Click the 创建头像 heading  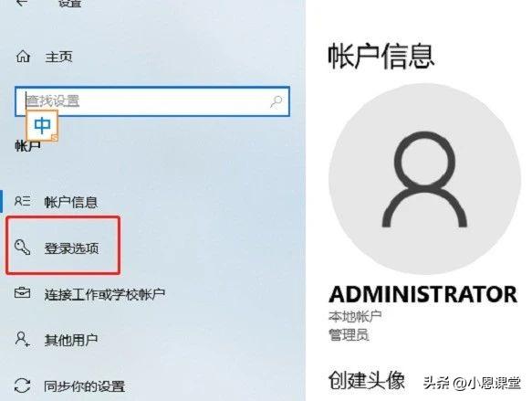click(367, 380)
